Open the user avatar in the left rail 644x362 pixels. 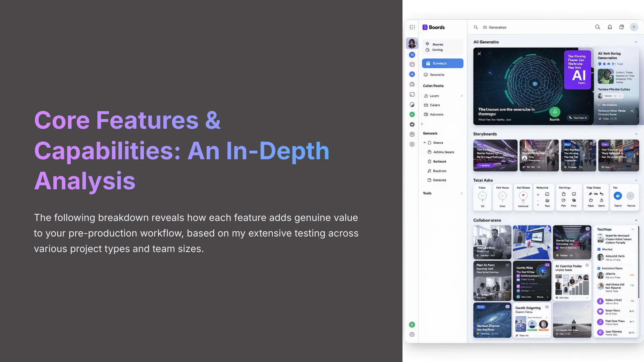coord(412,43)
